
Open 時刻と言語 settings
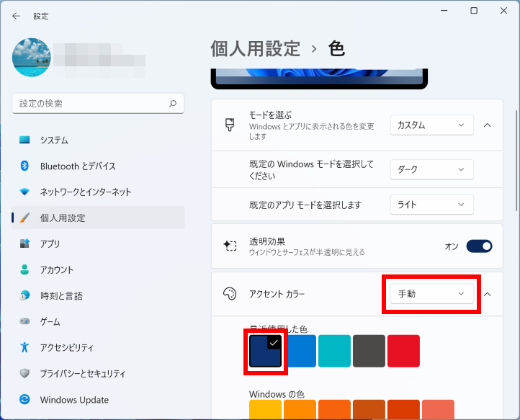click(x=98, y=295)
